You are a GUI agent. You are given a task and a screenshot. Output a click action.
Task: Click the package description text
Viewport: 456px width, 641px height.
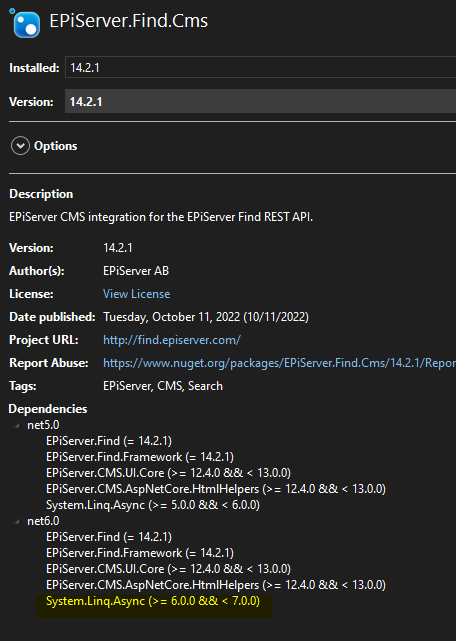tap(161, 217)
